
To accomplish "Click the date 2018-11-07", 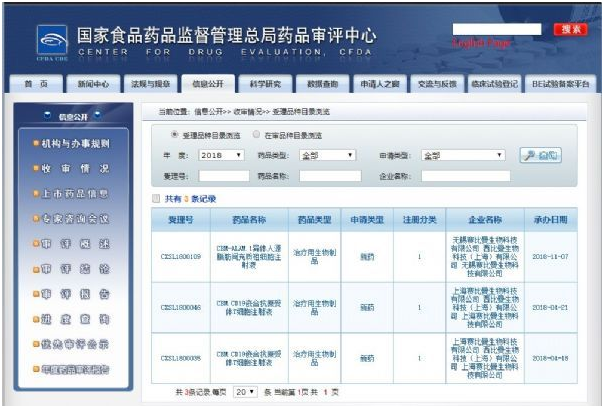I will point(550,256).
